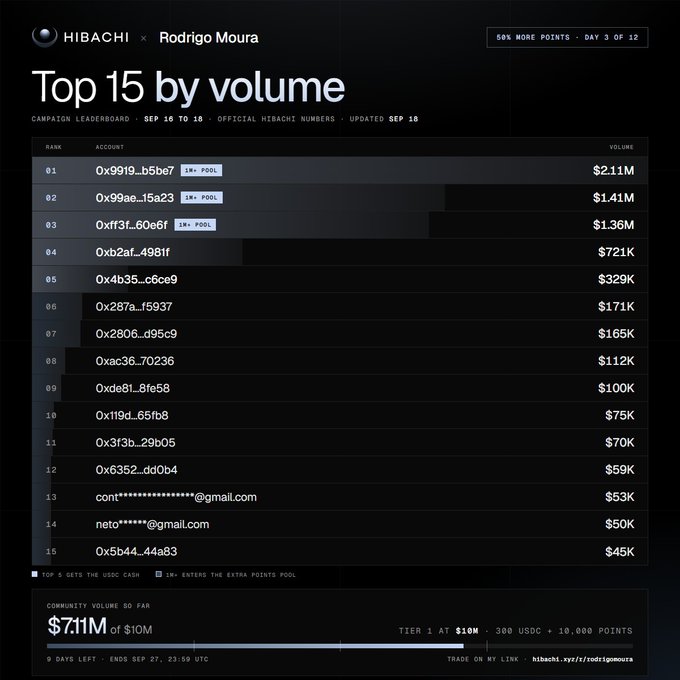
Task: Click the $59K volume value
Action: coord(620,470)
